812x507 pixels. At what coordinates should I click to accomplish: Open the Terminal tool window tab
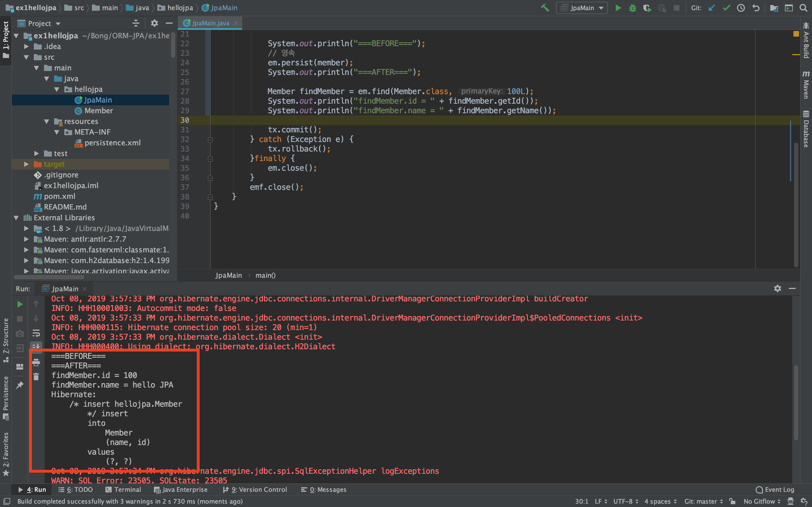point(123,490)
